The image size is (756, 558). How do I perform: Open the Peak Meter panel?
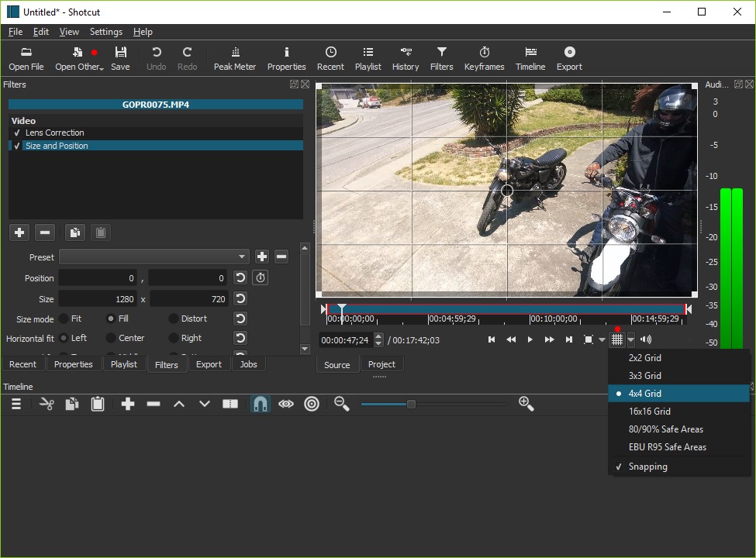click(x=235, y=58)
